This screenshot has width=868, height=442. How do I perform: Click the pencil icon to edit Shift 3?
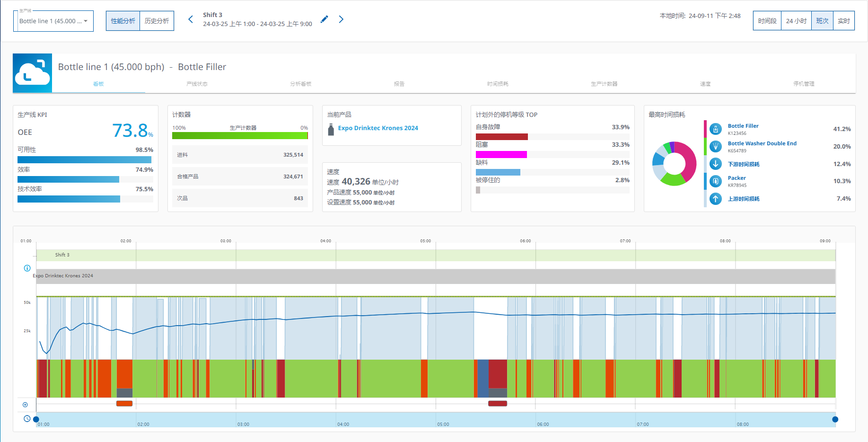[x=324, y=19]
